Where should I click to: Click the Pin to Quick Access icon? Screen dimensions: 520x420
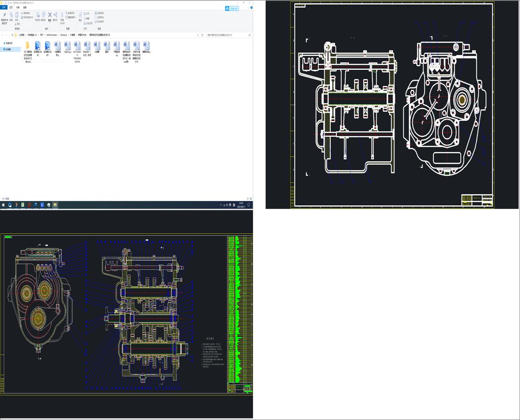4,16
